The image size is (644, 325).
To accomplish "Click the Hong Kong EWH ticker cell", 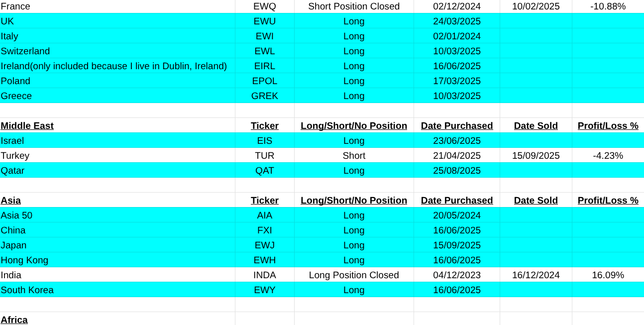I will point(264,260).
